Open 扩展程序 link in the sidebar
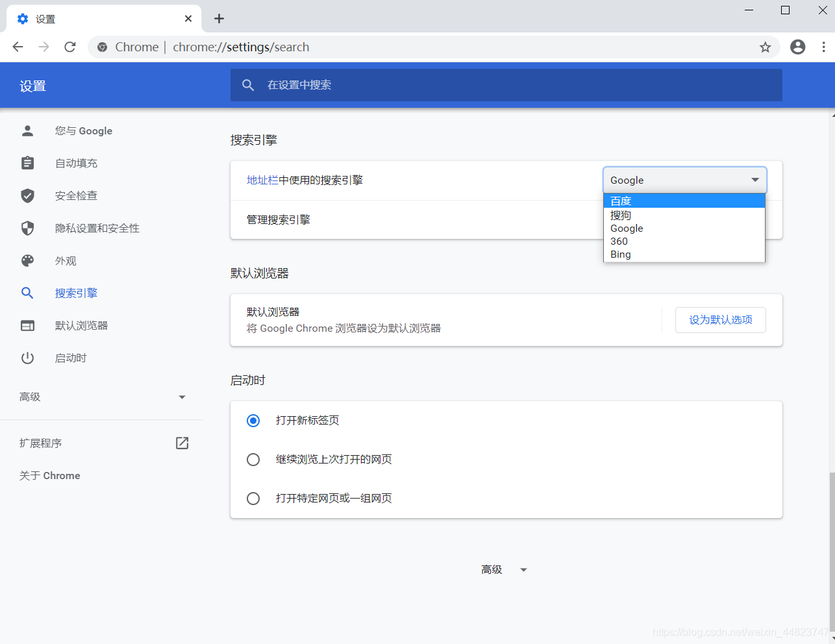 point(40,443)
